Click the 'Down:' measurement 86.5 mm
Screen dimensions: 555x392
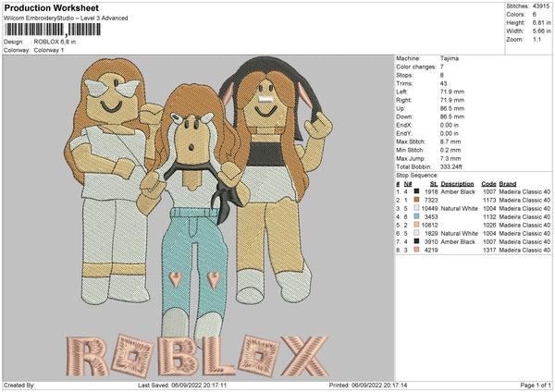click(x=452, y=116)
